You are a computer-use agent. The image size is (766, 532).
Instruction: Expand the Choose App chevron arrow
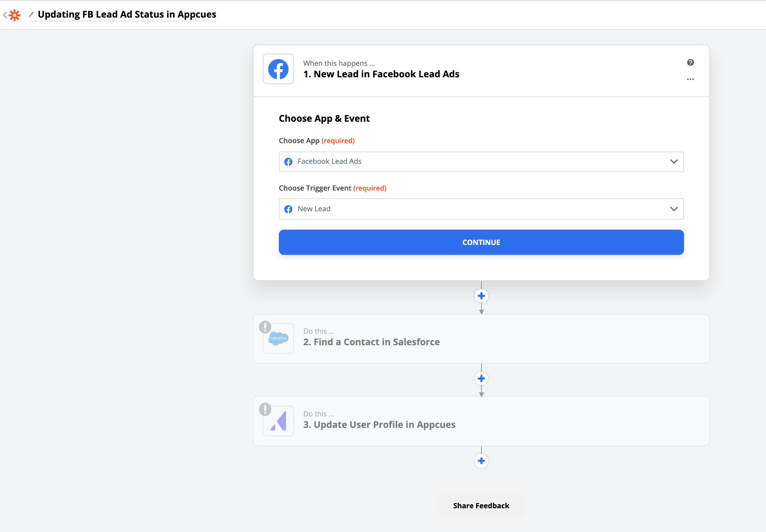(x=674, y=162)
